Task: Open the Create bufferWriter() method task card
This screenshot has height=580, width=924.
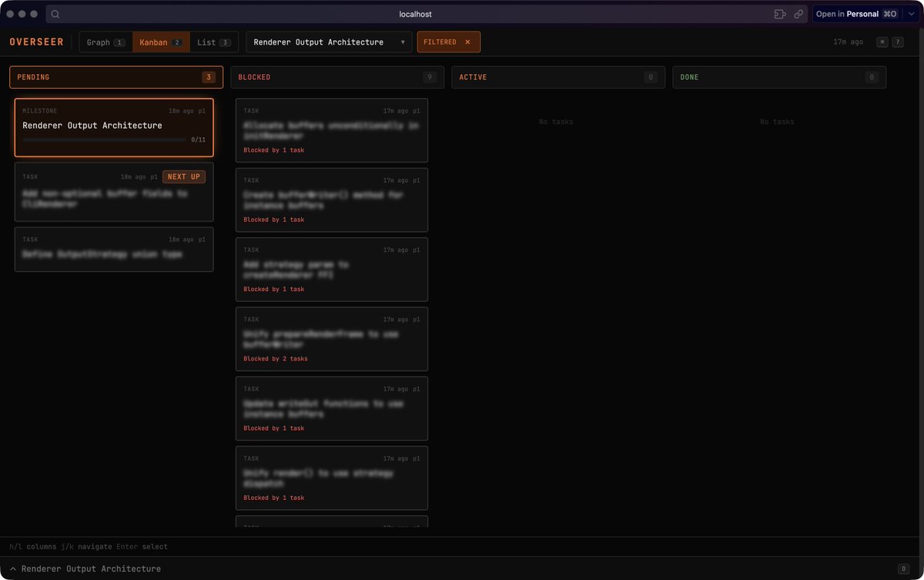Action: click(x=332, y=199)
